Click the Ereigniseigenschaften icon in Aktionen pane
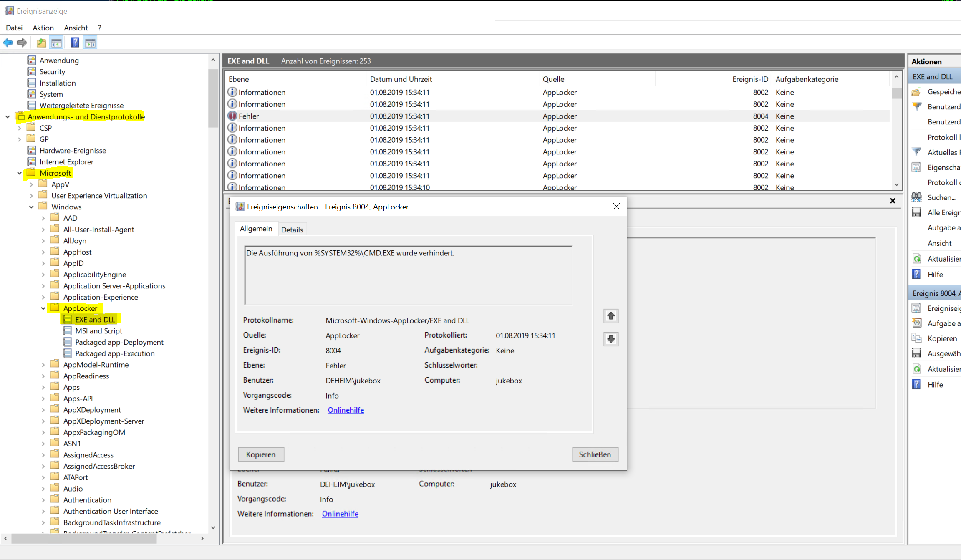961x560 pixels. [916, 308]
